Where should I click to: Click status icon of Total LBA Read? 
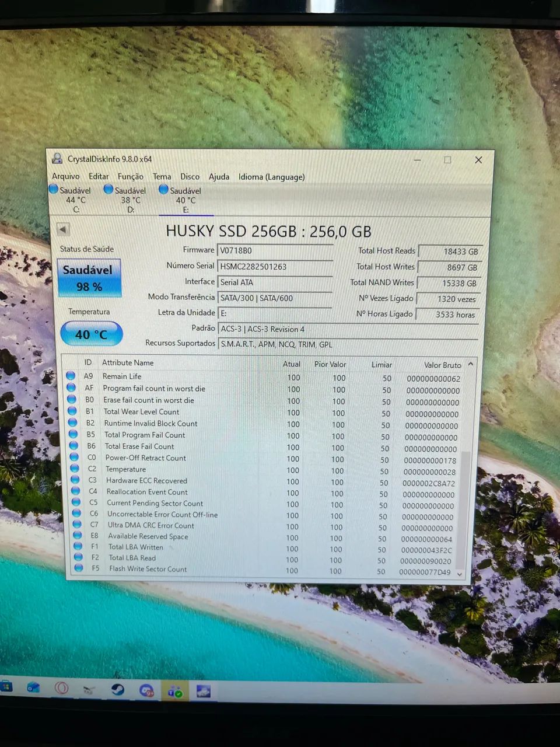pyautogui.click(x=78, y=557)
